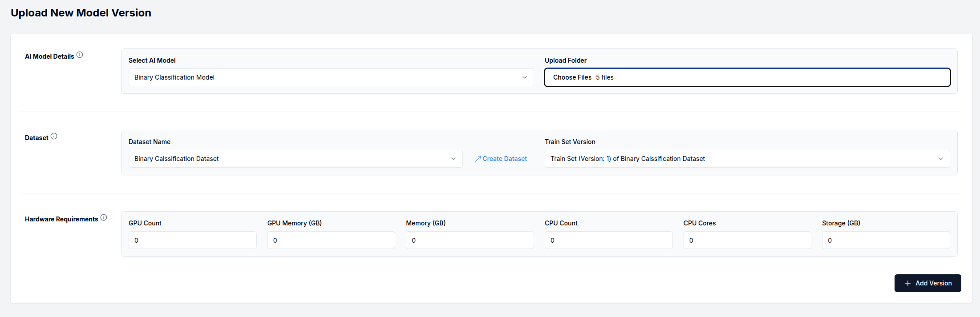Click the '5 files' text
980x317 pixels.
tap(605, 77)
